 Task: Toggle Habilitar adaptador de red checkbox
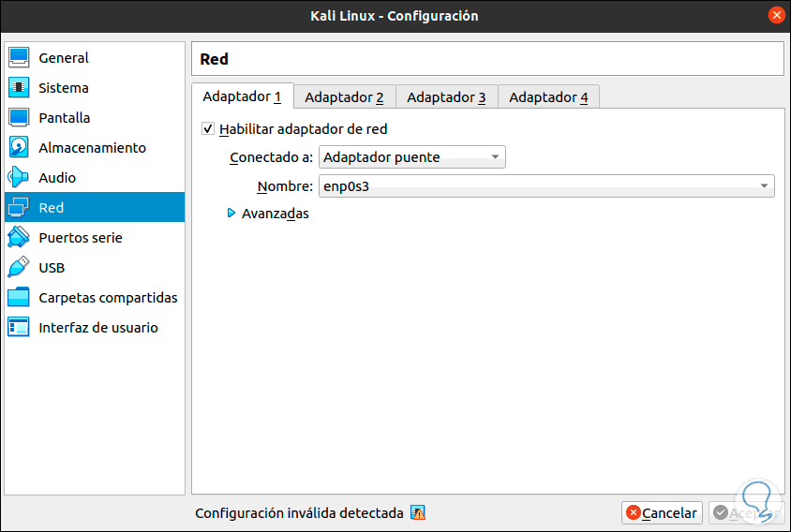pyautogui.click(x=208, y=128)
